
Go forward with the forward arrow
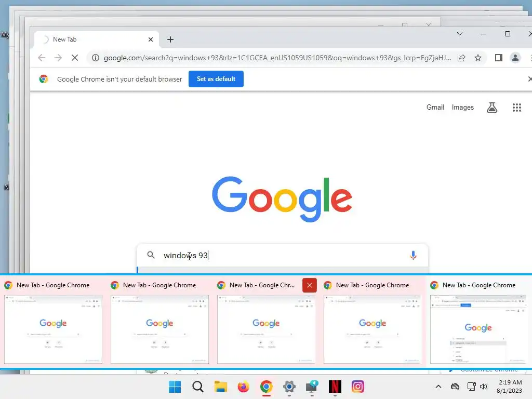58,58
